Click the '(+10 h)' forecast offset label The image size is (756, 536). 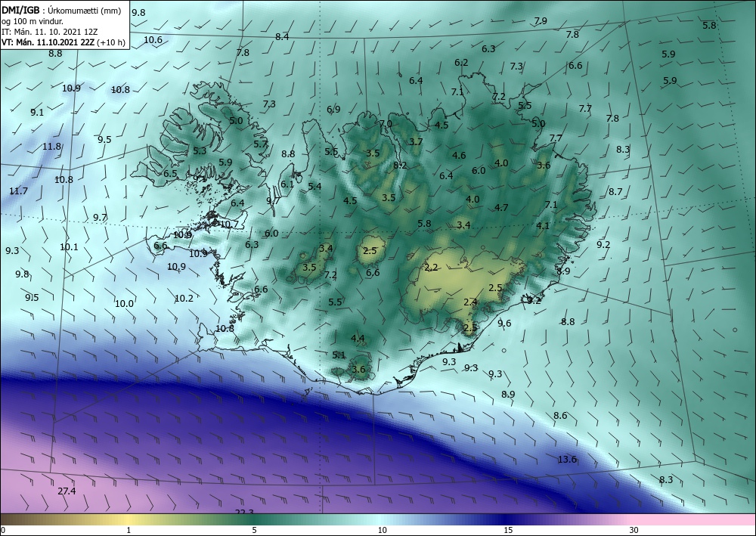tap(111, 42)
